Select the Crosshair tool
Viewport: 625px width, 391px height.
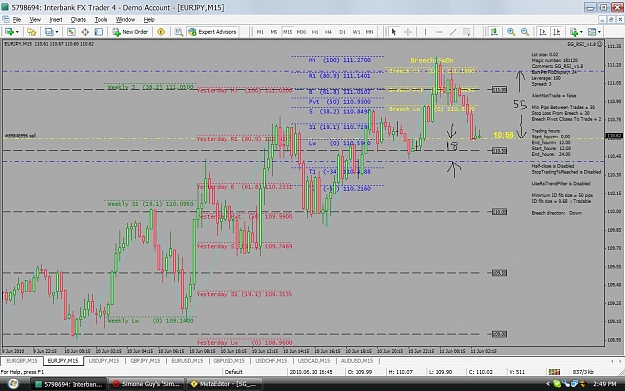click(408, 32)
